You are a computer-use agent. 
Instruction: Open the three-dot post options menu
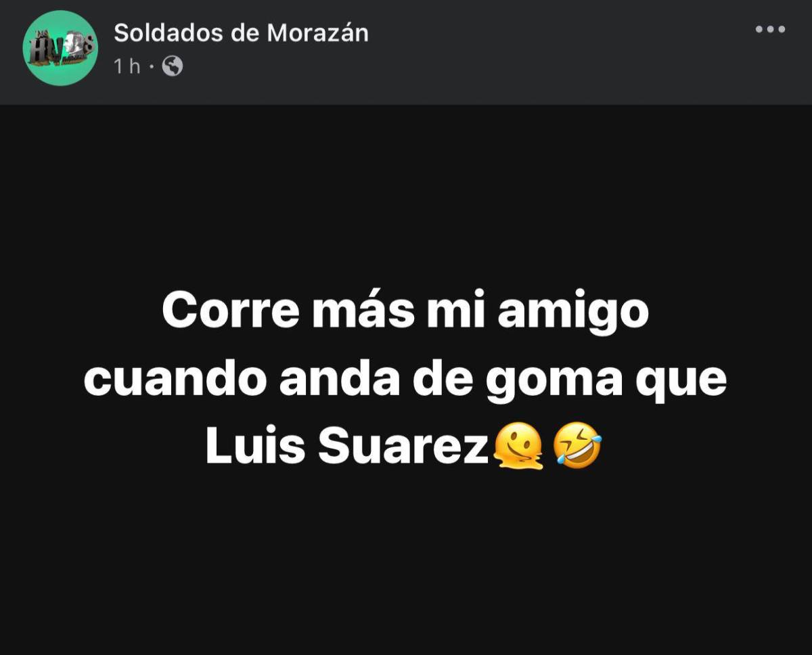click(x=770, y=29)
